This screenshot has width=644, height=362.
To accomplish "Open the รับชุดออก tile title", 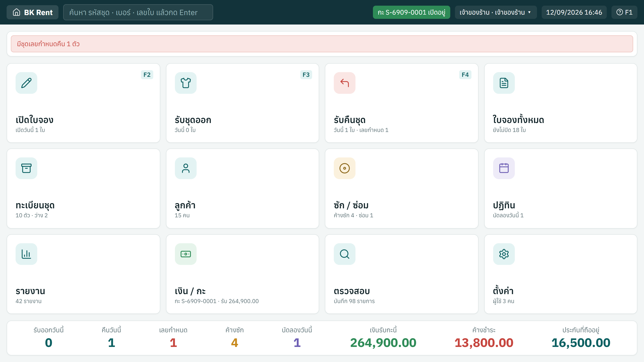I will [193, 120].
